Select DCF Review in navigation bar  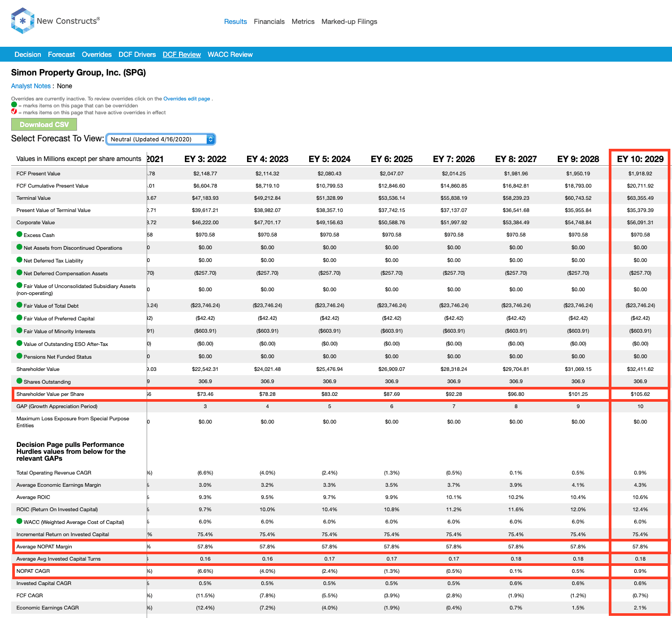(182, 55)
